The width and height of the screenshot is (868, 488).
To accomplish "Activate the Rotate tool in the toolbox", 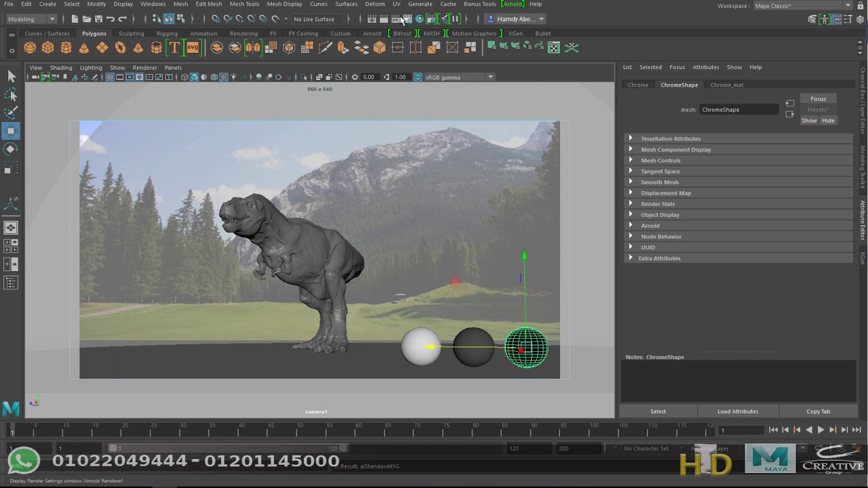I will pyautogui.click(x=11, y=149).
